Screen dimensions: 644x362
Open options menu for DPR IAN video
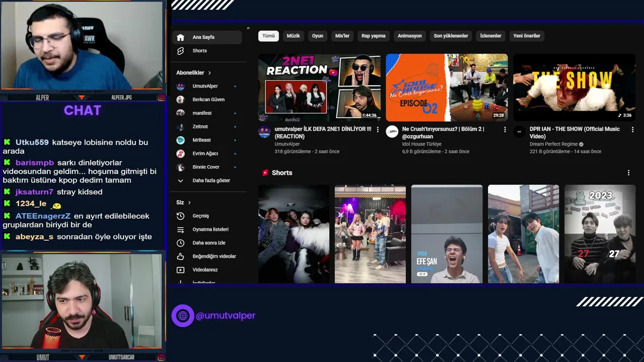(x=632, y=130)
